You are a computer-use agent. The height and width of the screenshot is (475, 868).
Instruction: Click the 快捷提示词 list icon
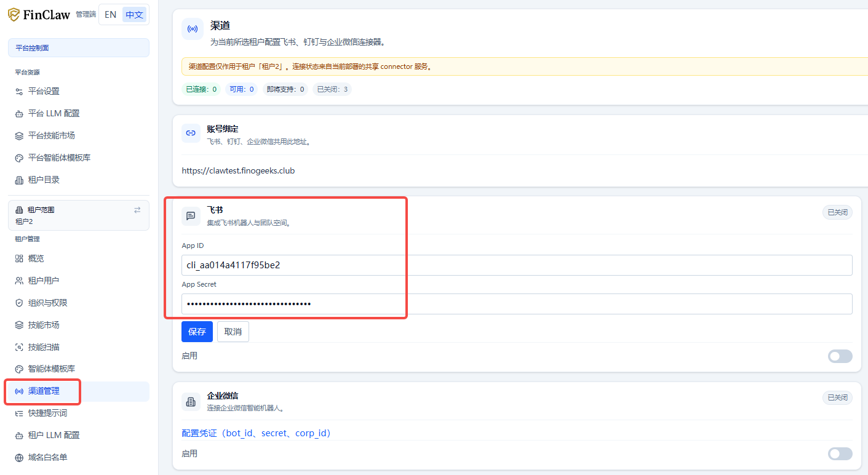coord(19,413)
